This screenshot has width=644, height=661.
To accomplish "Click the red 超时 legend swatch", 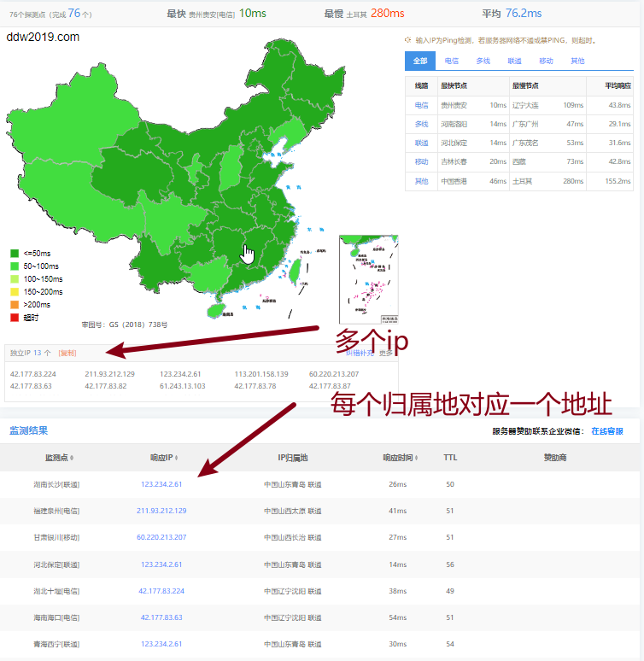I will click(15, 318).
